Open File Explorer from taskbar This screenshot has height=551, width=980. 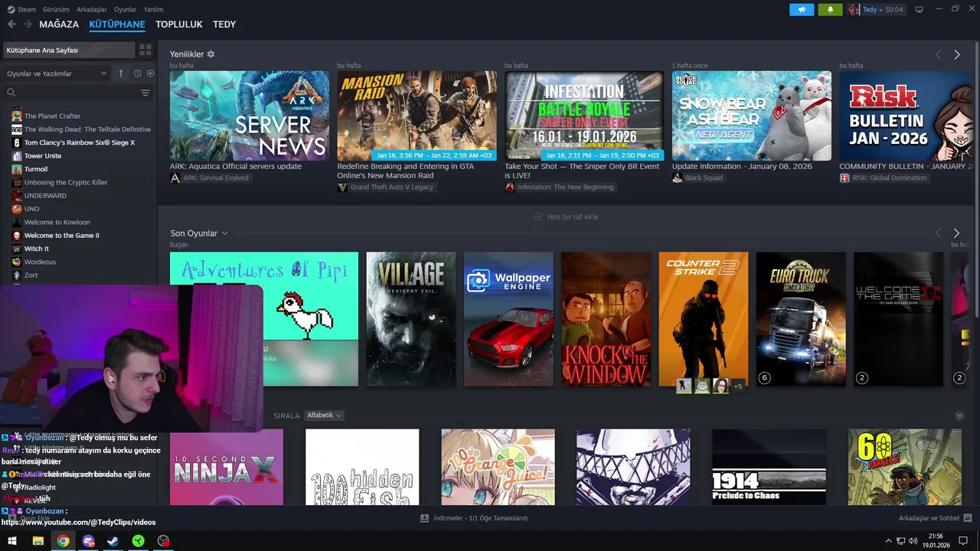click(38, 541)
